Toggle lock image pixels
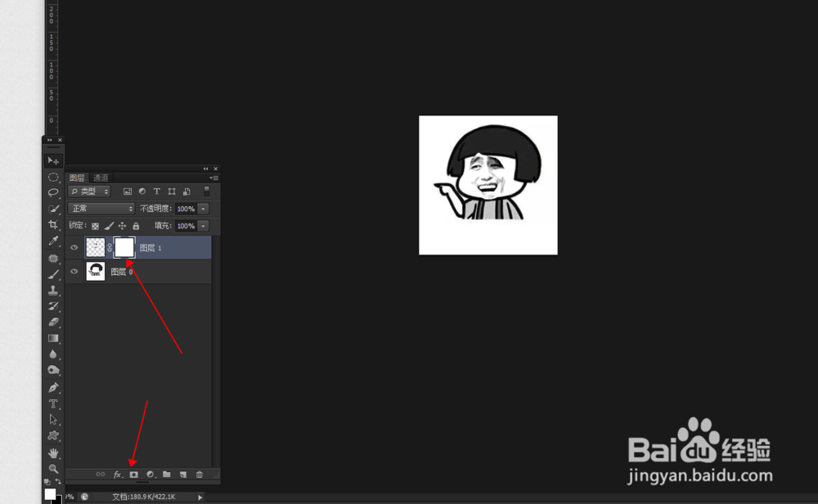Image resolution: width=818 pixels, height=504 pixels. pos(109,226)
